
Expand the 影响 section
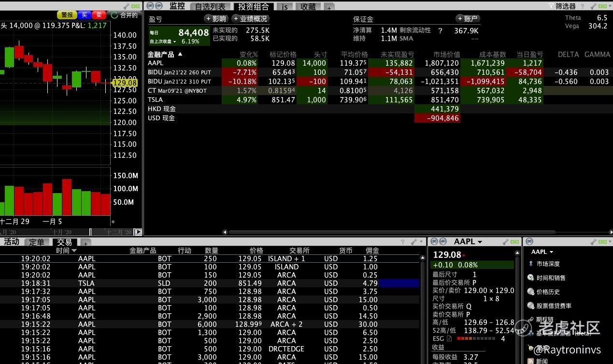tap(216, 19)
